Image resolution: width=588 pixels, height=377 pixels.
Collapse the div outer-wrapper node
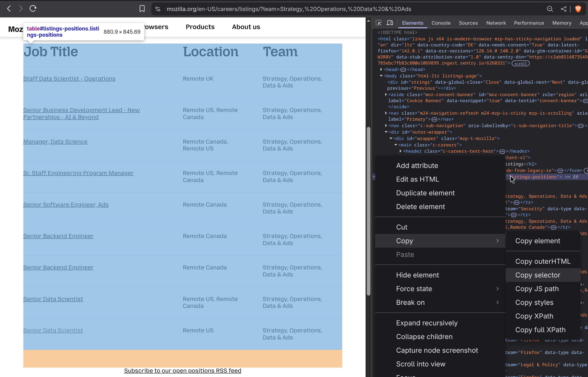(x=386, y=132)
